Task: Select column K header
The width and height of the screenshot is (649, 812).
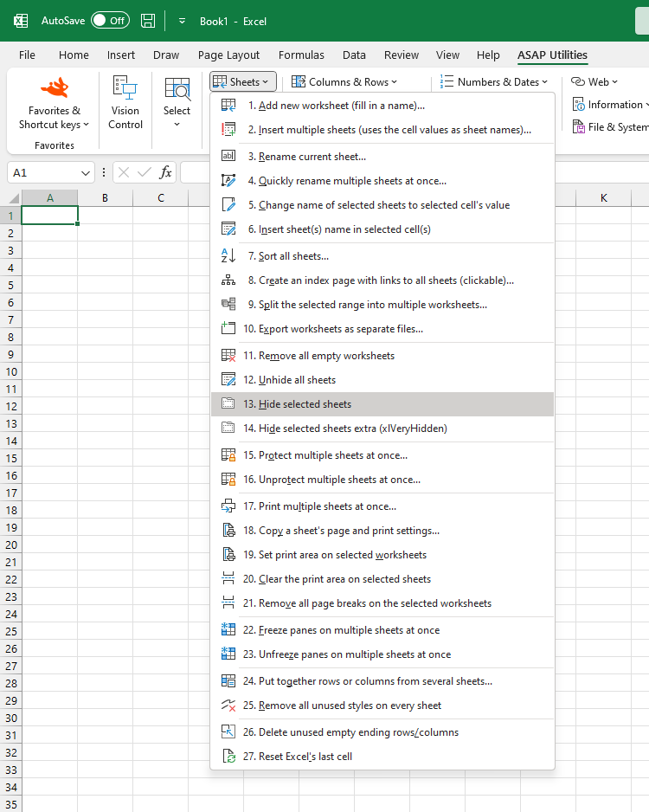Action: tap(603, 198)
